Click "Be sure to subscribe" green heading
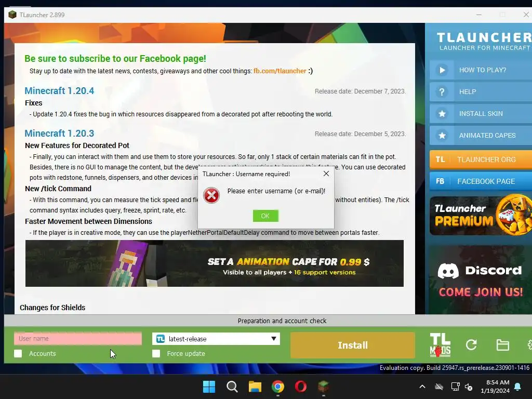 [x=115, y=58]
